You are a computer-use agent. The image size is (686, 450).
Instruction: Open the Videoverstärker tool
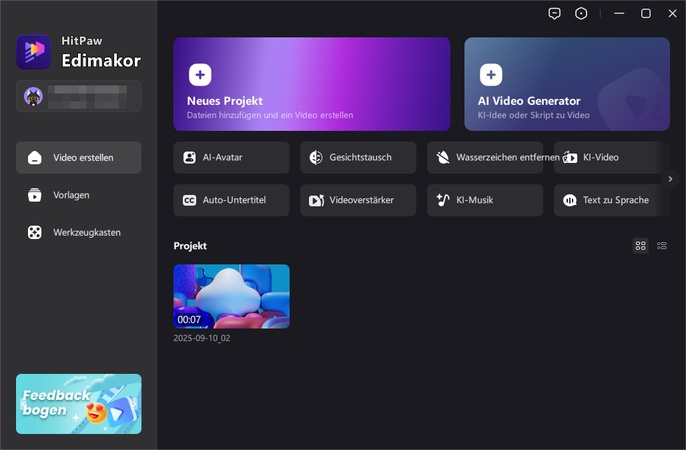358,200
